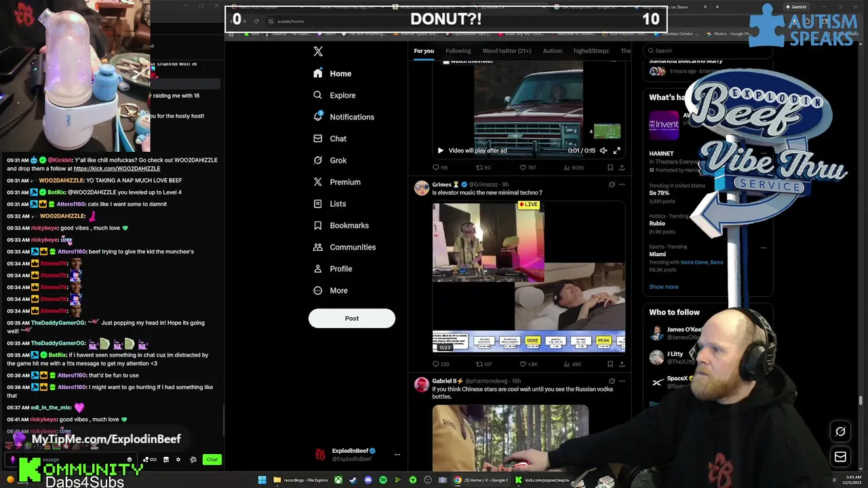Like the Chevrolet post with 767 likes
Screen dimensions: 868x488
pyautogui.click(x=527, y=167)
